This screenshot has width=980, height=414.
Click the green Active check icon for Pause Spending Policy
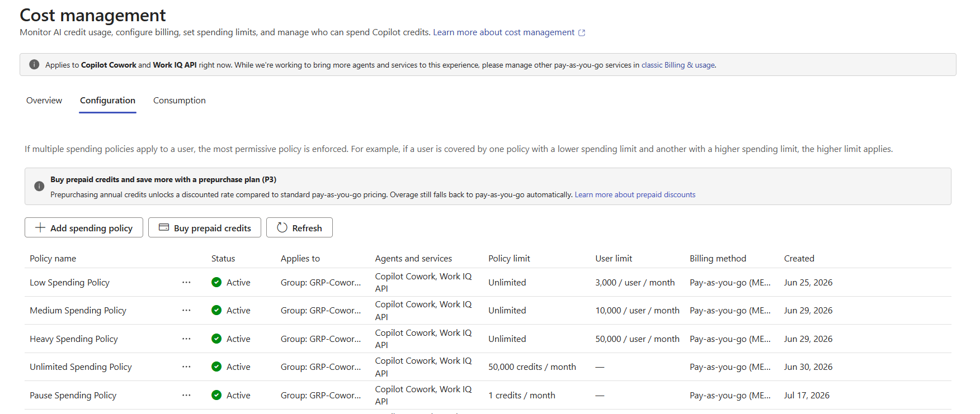216,395
